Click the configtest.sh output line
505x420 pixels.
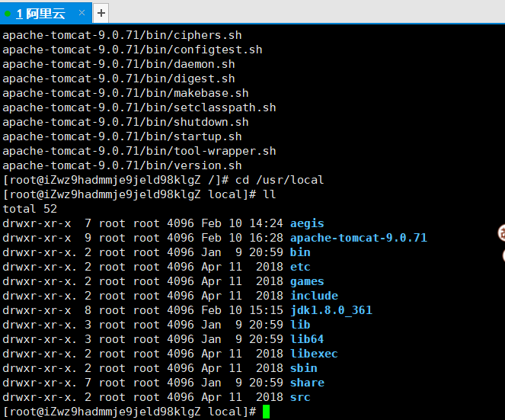coord(133,50)
